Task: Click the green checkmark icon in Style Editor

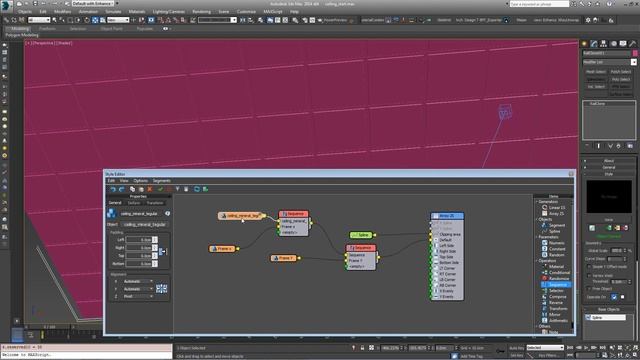Action: [160, 189]
